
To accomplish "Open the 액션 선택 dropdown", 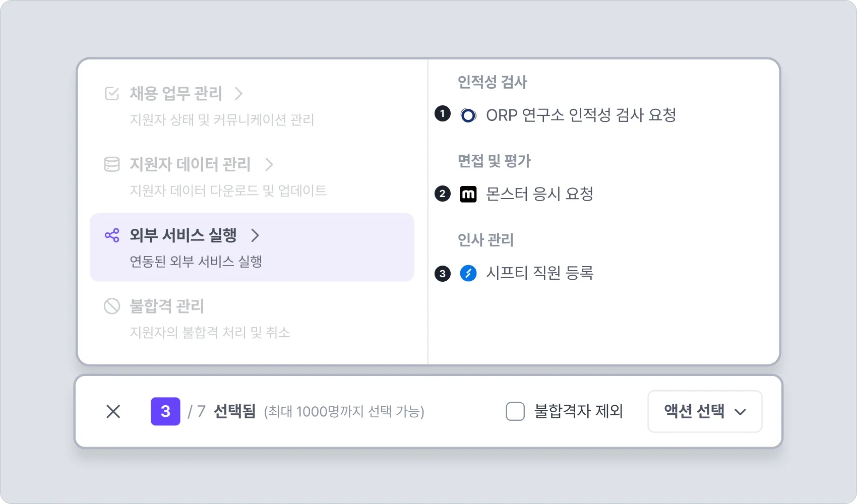I will pos(704,411).
